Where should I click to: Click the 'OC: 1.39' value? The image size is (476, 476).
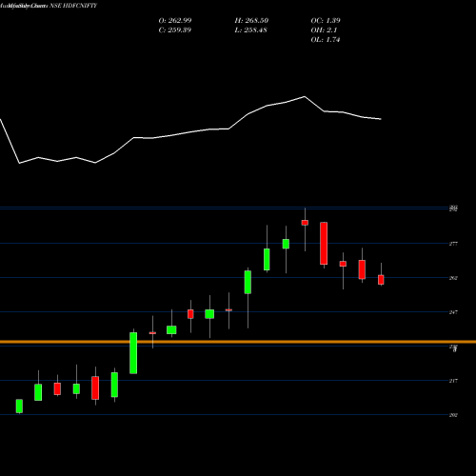[326, 20]
